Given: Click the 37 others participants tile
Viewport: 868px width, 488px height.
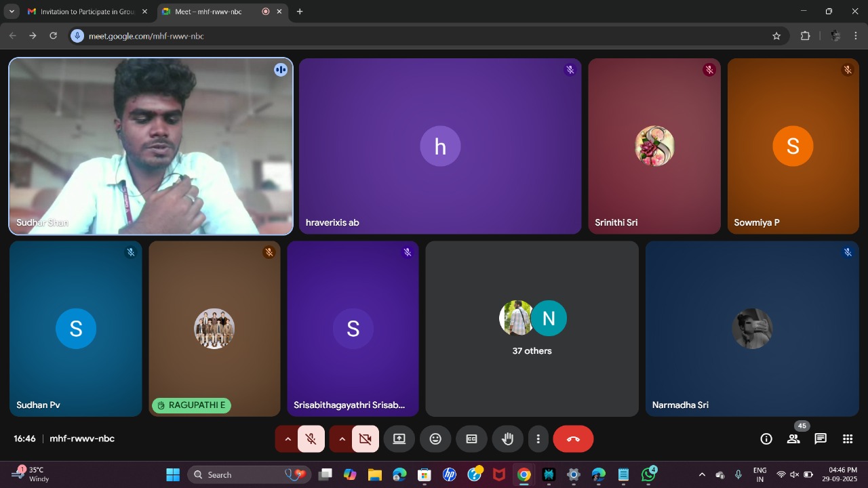Looking at the screenshot, I should [x=532, y=329].
